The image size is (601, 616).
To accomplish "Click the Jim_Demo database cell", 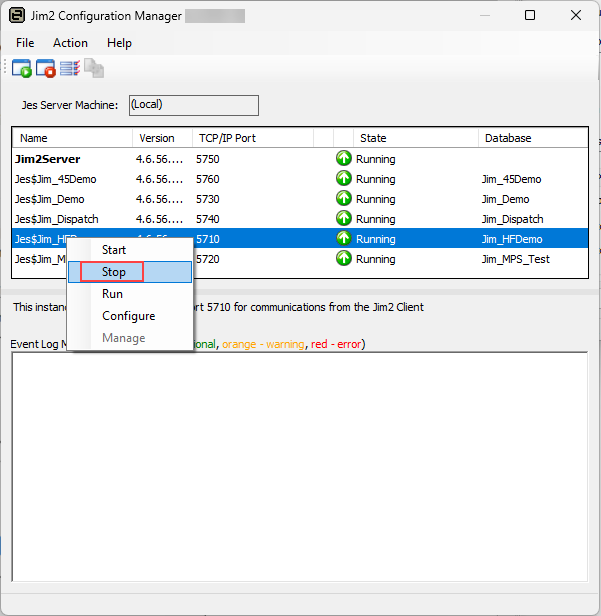I will [506, 199].
